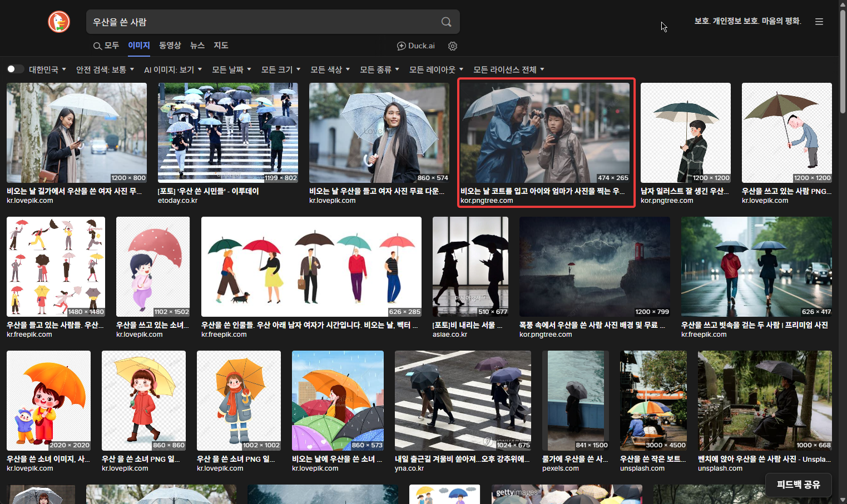The image size is (847, 504).
Task: Open the 1102 × 1502 girl with pink umbrella thumbnail
Action: (x=153, y=267)
